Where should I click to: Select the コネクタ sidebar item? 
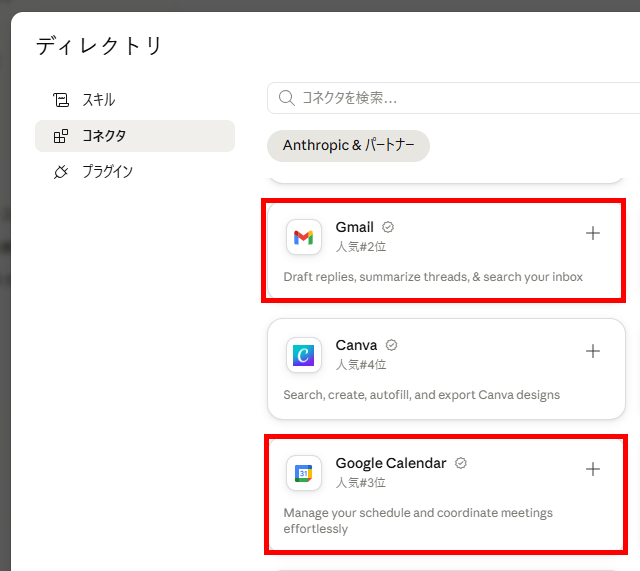click(x=135, y=136)
